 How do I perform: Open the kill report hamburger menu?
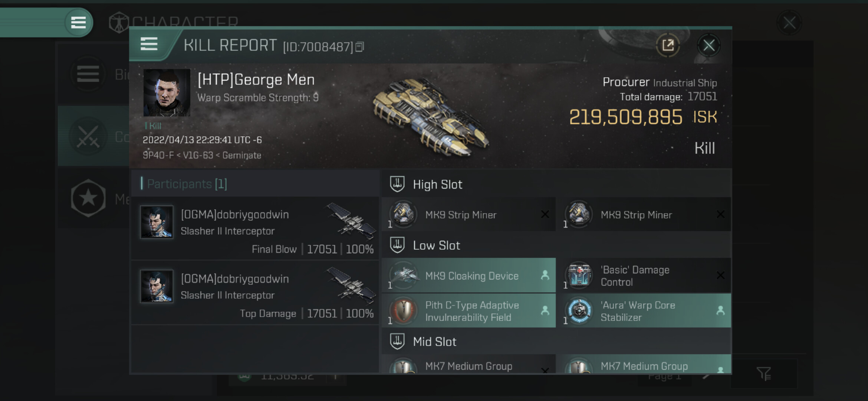click(149, 44)
